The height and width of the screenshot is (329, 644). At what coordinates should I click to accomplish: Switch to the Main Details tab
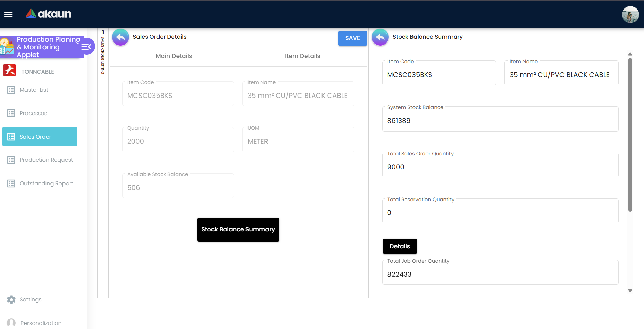point(174,56)
